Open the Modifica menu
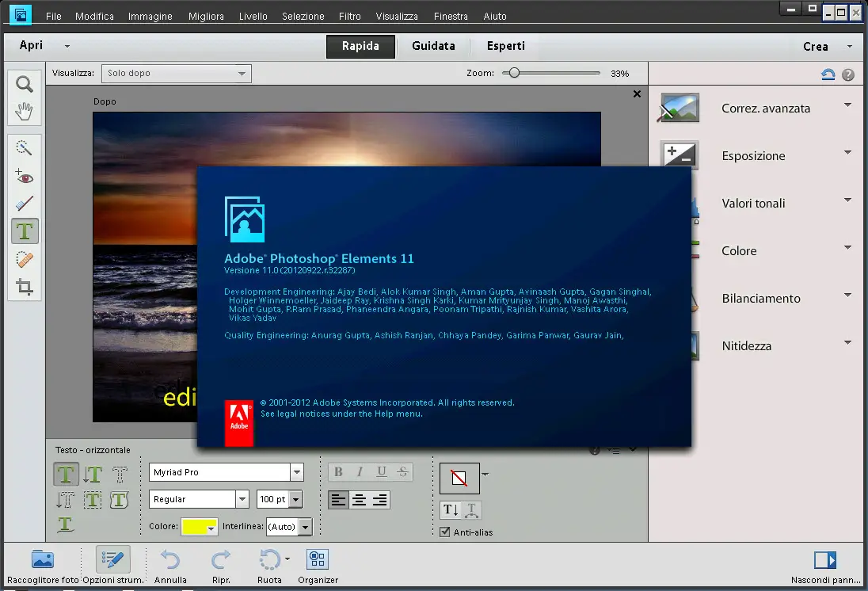The height and width of the screenshot is (591, 868). tap(95, 17)
